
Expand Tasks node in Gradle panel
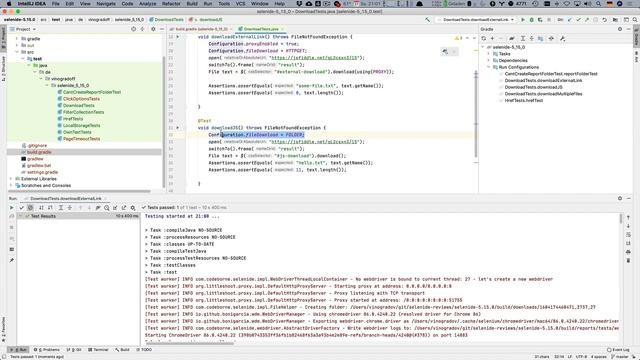coord(489,54)
